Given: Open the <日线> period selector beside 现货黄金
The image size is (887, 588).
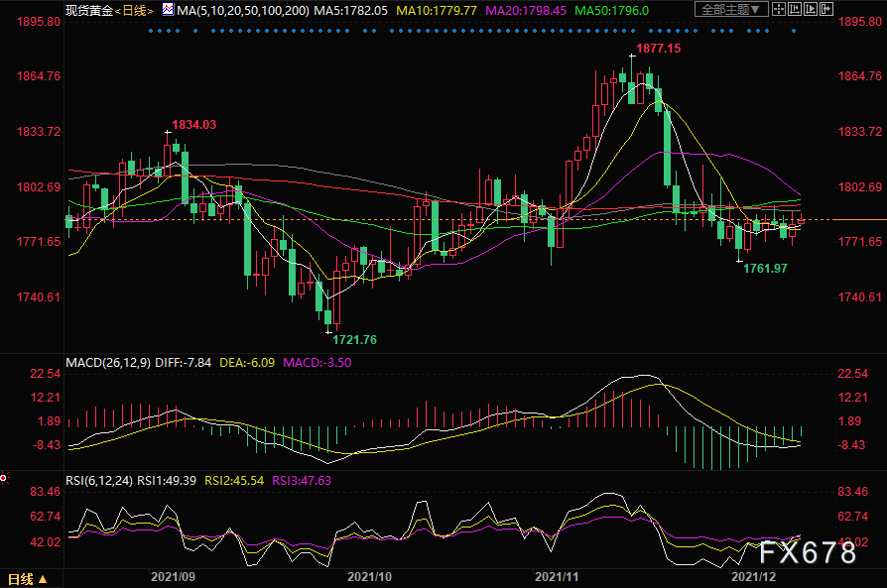Looking at the screenshot, I should point(134,10).
